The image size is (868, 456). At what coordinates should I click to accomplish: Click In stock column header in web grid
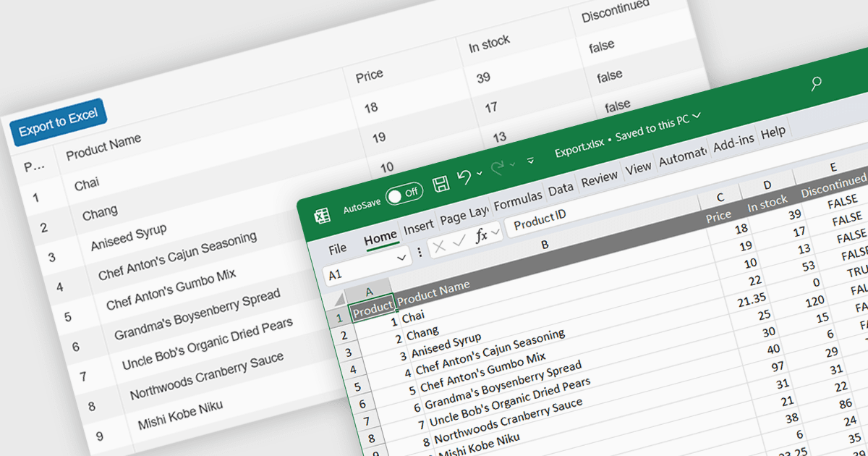click(490, 44)
